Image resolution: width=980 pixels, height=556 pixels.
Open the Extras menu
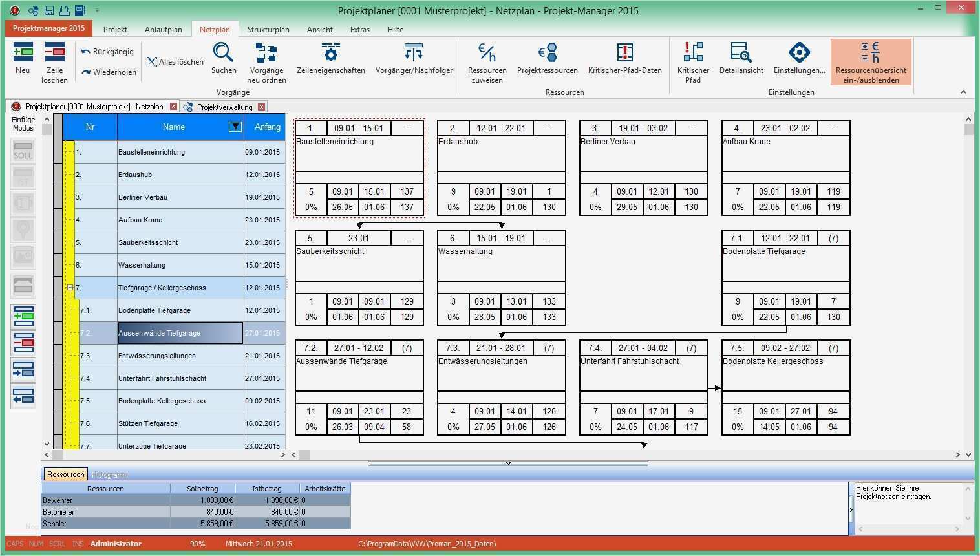pyautogui.click(x=359, y=29)
